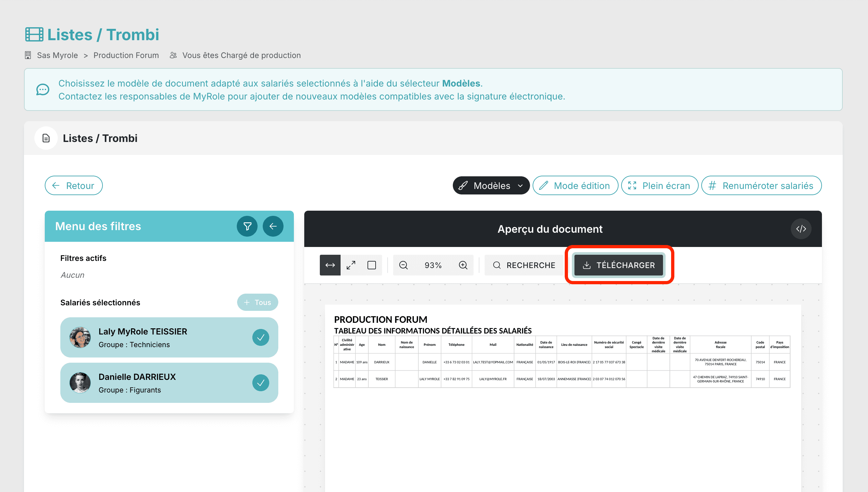Select fit-to-width viewer mode
This screenshot has height=492, width=868.
330,265
